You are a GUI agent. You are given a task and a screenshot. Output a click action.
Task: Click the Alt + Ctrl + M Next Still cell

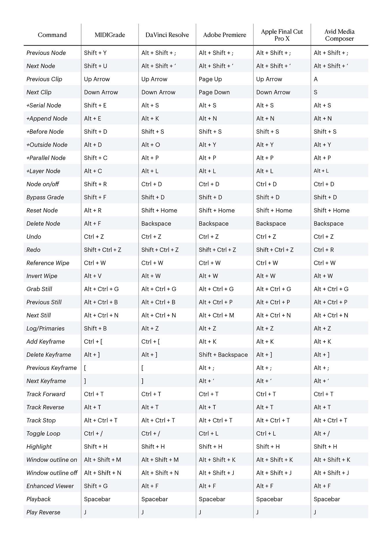coord(216,315)
